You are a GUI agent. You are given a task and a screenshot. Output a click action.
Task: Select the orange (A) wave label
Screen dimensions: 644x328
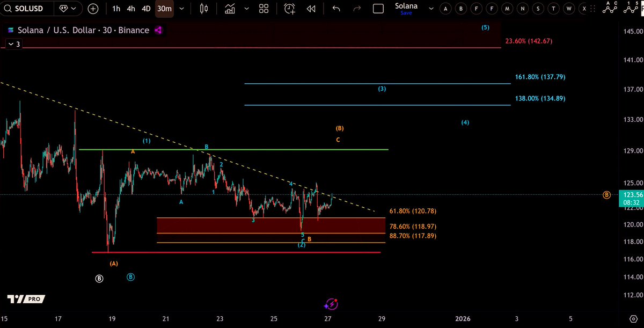[x=114, y=264]
